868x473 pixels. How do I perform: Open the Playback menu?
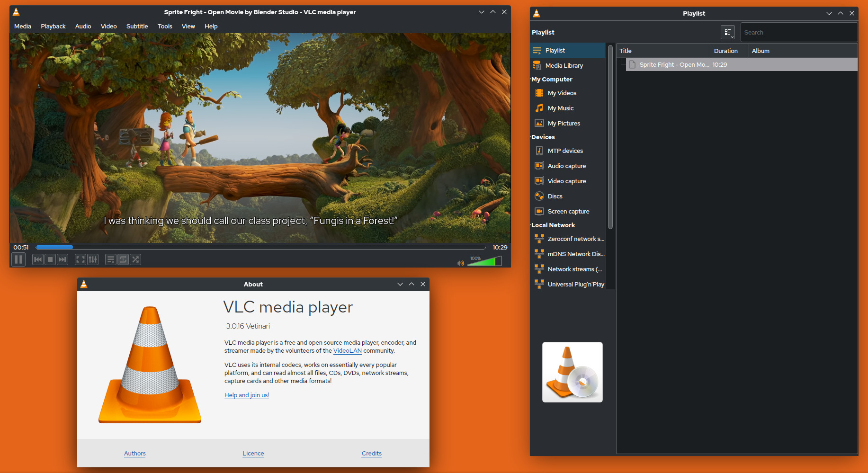53,26
